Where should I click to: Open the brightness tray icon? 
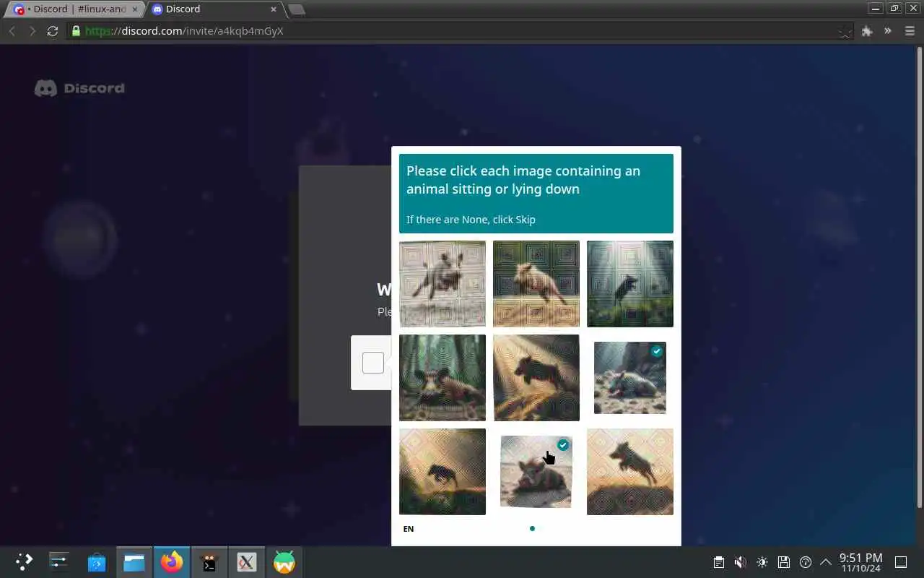[x=762, y=562]
